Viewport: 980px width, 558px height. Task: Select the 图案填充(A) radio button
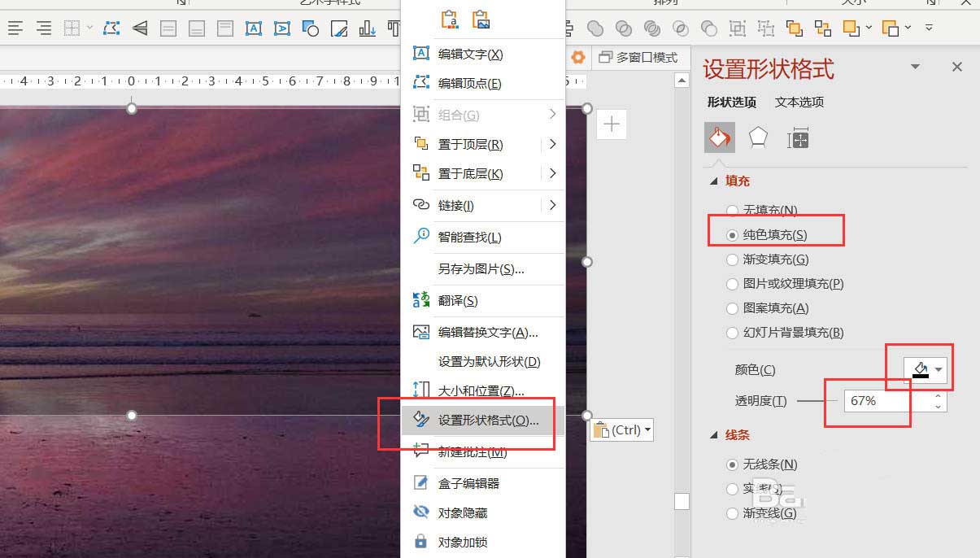732,308
